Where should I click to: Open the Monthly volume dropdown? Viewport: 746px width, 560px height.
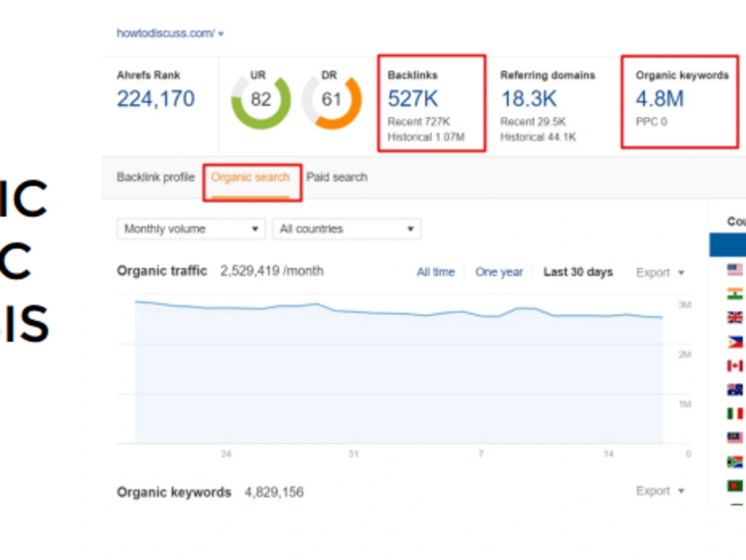click(191, 229)
